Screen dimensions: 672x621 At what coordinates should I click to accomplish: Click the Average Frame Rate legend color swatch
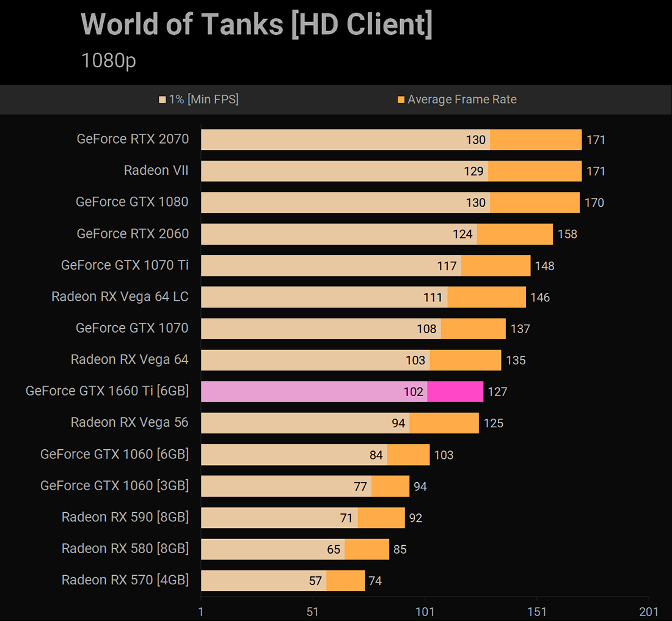[x=401, y=100]
